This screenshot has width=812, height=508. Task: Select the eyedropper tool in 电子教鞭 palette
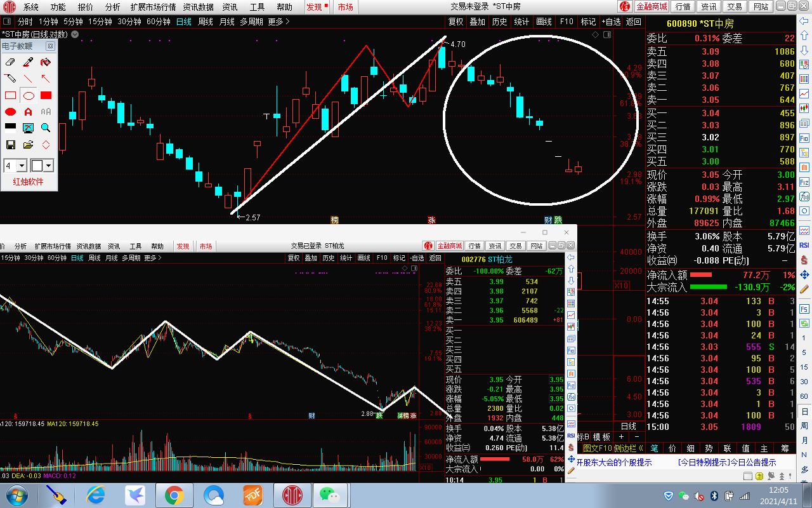pos(28,62)
